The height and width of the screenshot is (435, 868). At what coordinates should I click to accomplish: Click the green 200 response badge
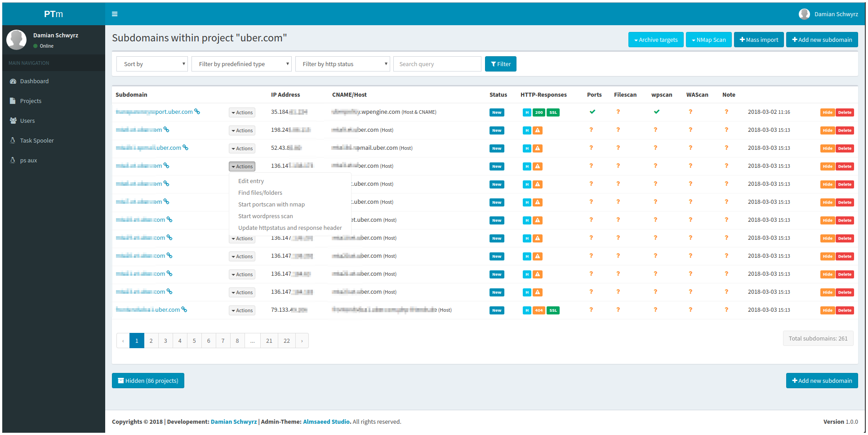tap(539, 112)
